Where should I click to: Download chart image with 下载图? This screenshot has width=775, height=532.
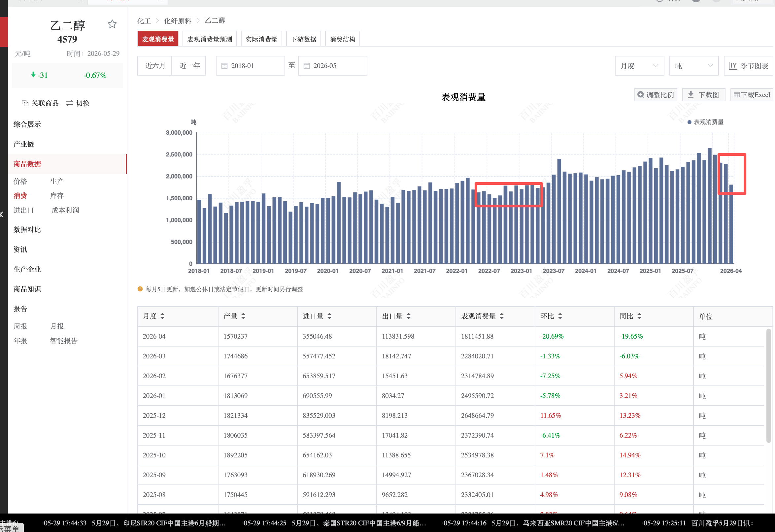pos(704,95)
